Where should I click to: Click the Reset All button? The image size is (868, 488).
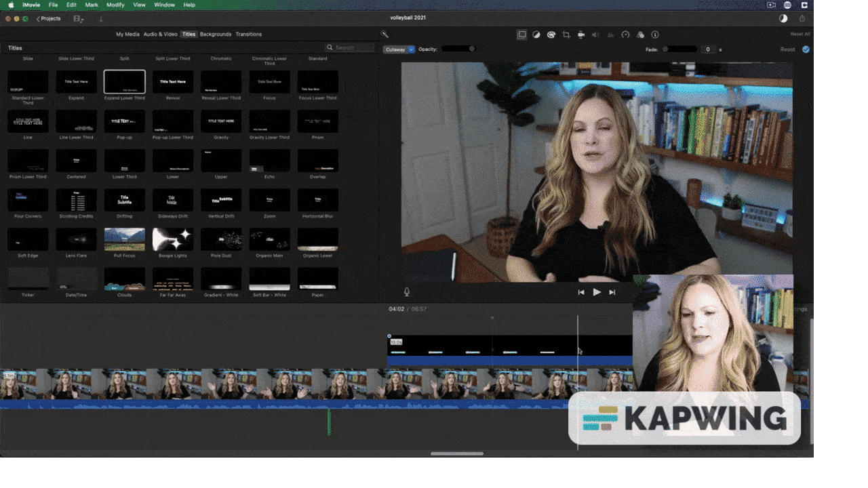click(x=800, y=34)
